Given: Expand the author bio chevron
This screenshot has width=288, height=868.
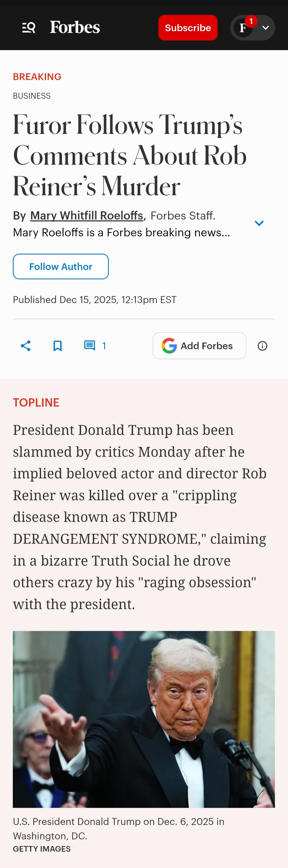Looking at the screenshot, I should pos(259,223).
